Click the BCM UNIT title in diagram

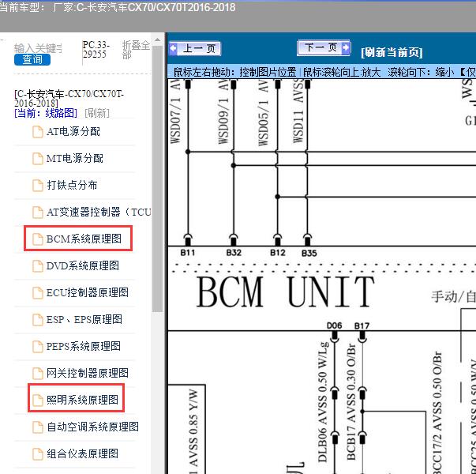(285, 292)
